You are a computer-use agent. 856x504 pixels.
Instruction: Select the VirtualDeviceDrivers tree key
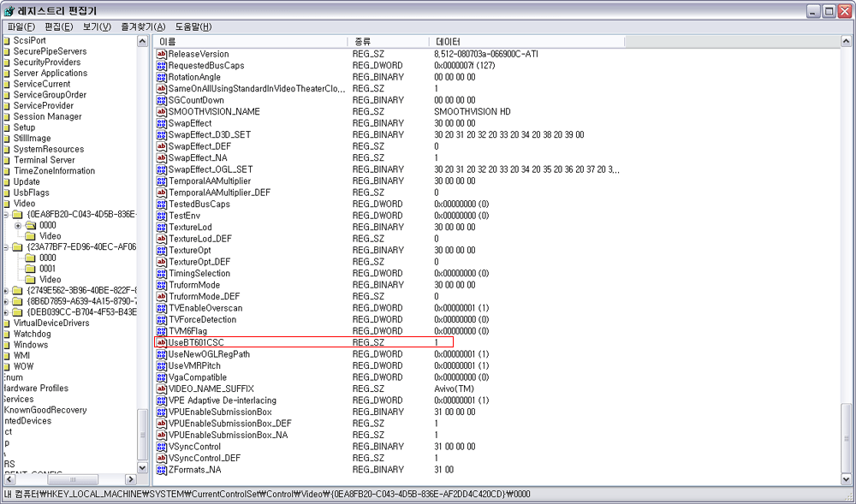point(51,323)
